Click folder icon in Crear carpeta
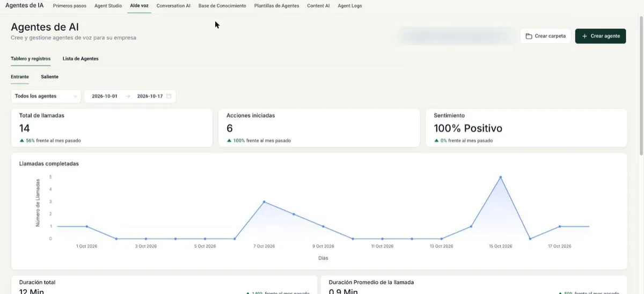Image resolution: width=644 pixels, height=294 pixels. point(529,36)
